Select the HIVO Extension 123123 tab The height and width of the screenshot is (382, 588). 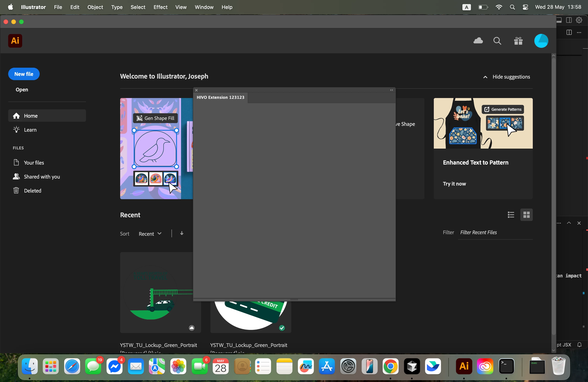pos(220,97)
